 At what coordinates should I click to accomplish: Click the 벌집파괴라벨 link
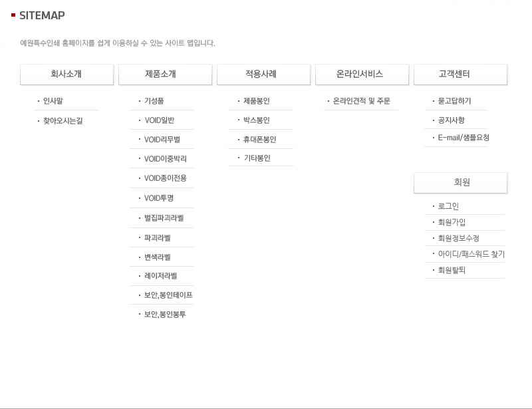[164, 218]
